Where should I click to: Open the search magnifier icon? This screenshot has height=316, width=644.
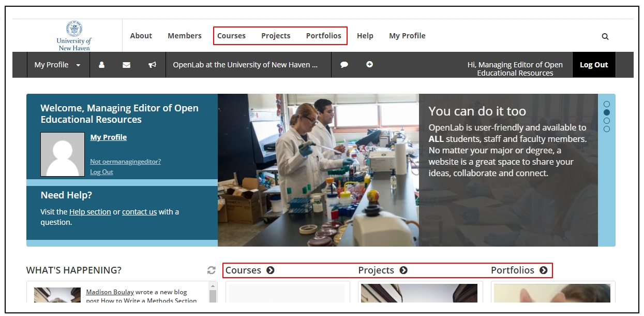point(605,36)
